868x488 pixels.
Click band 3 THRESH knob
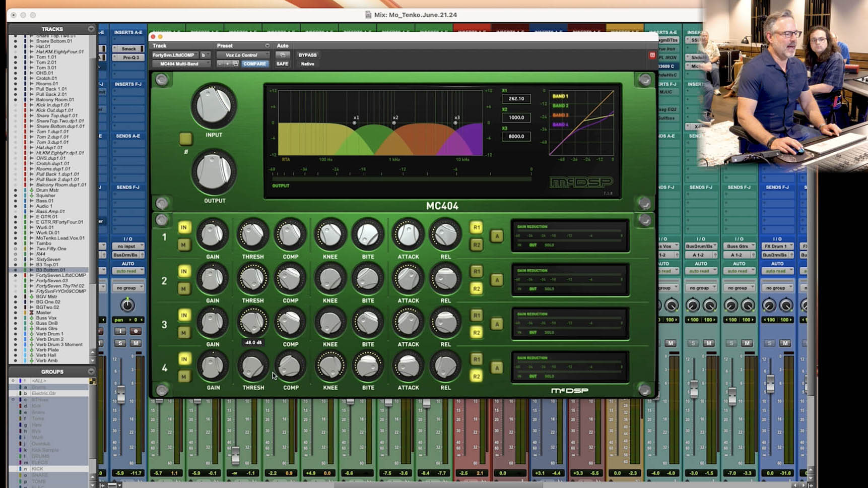(x=253, y=323)
